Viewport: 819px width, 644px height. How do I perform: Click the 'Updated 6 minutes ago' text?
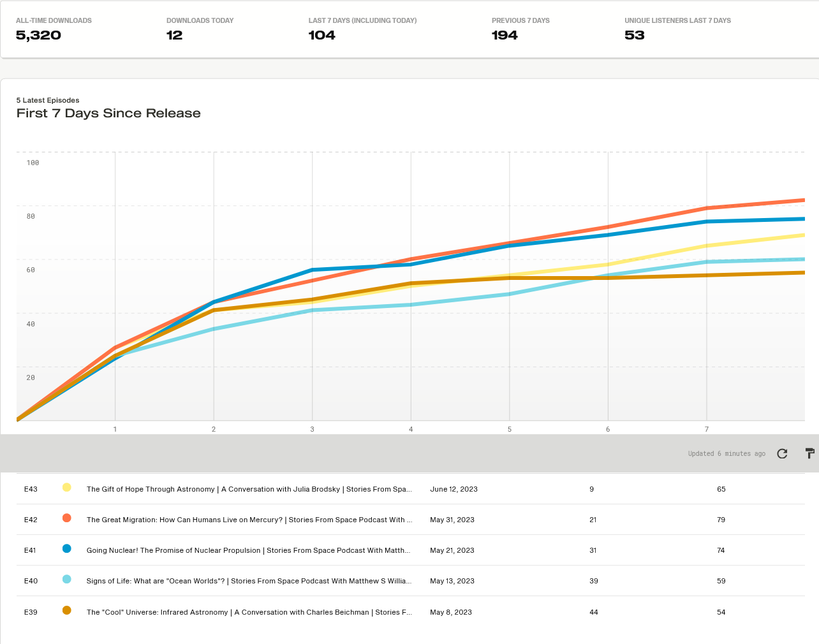(x=727, y=453)
